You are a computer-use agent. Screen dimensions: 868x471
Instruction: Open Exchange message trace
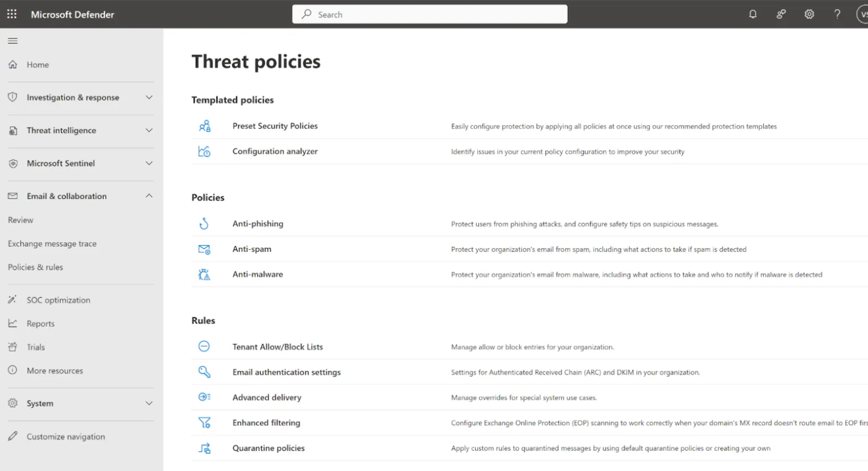(52, 243)
